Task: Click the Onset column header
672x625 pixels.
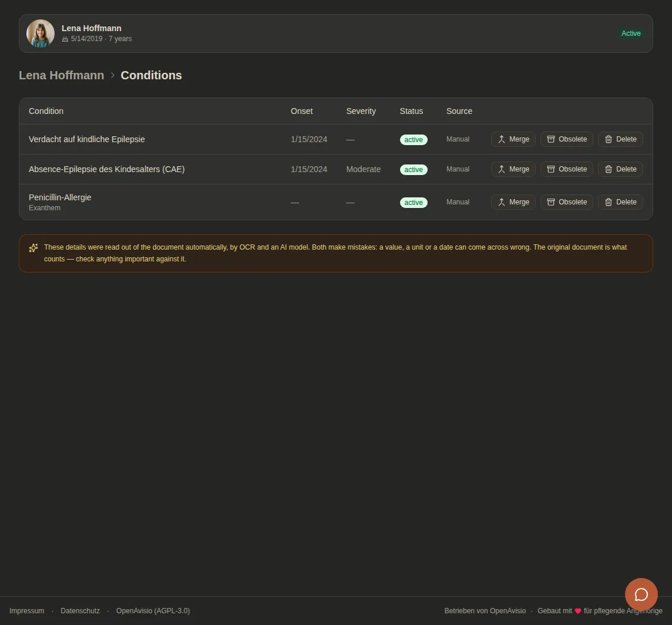Action: pyautogui.click(x=302, y=111)
